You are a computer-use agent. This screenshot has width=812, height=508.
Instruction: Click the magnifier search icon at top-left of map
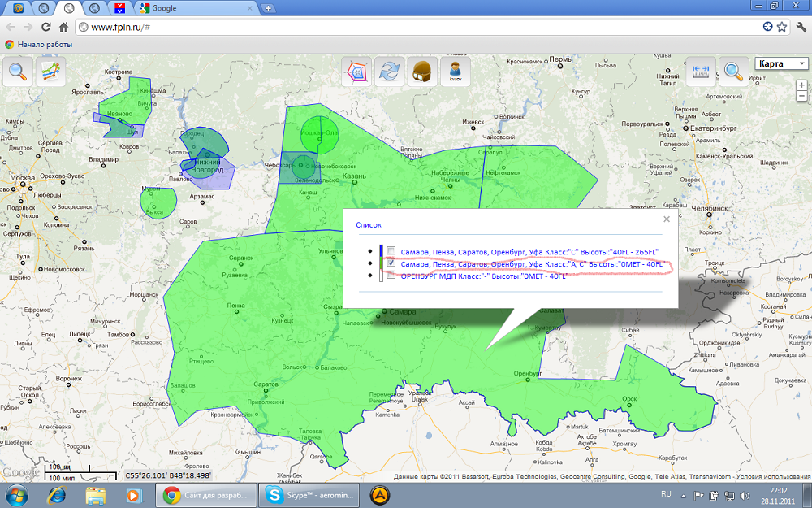17,72
